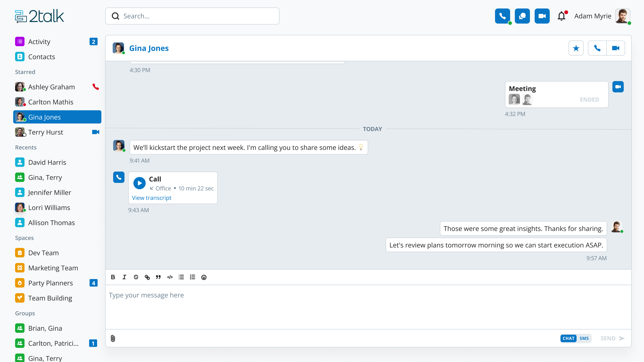Open the emoji picker

tap(204, 277)
